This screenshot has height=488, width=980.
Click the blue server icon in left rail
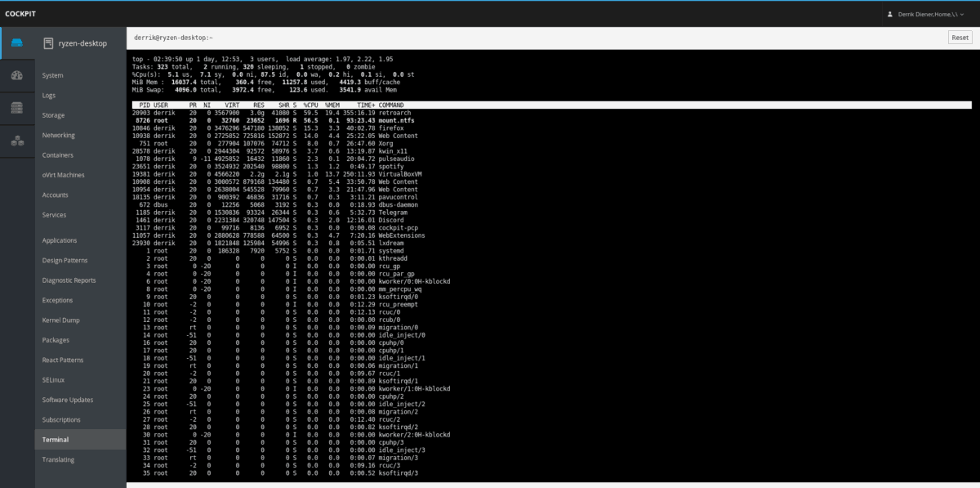click(x=17, y=43)
